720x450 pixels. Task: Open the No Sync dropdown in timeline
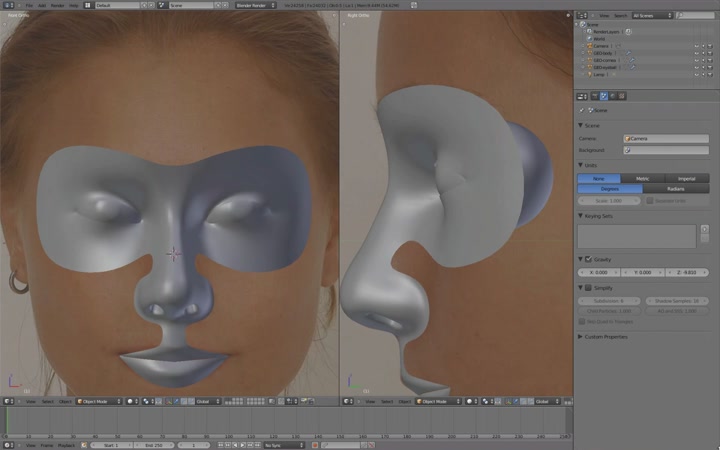click(x=284, y=445)
